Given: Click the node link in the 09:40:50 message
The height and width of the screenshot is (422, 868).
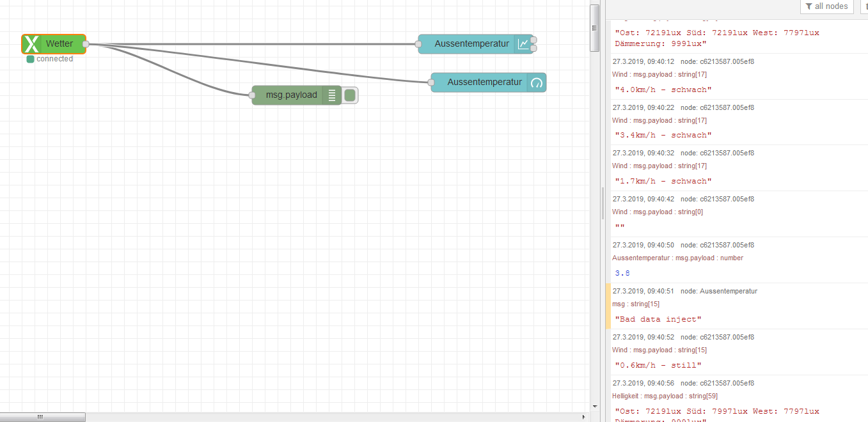Looking at the screenshot, I should (x=717, y=246).
